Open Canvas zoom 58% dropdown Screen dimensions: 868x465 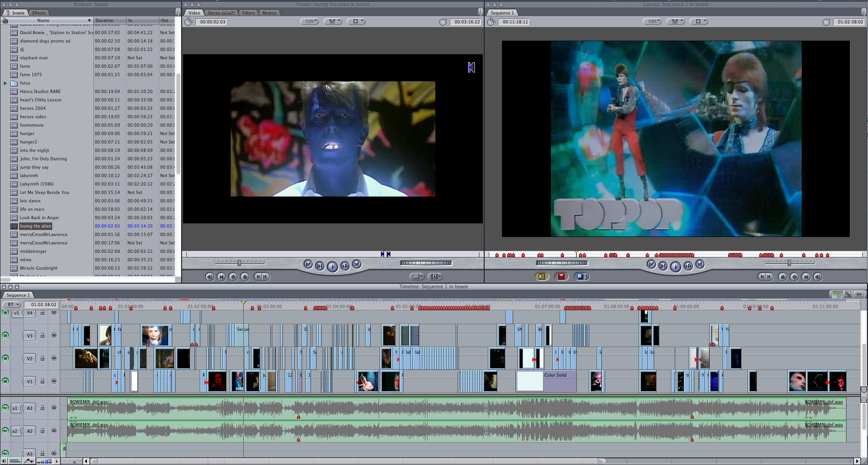click(652, 21)
